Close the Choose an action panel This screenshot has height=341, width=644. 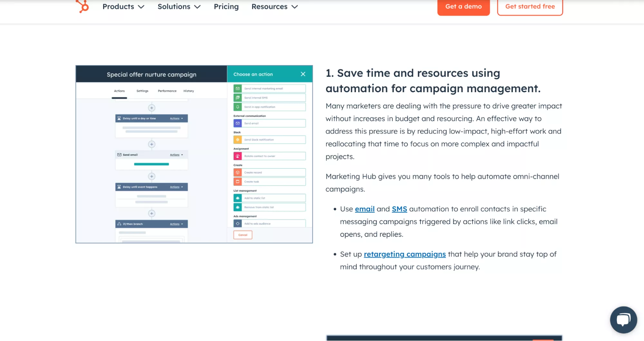[x=303, y=74]
